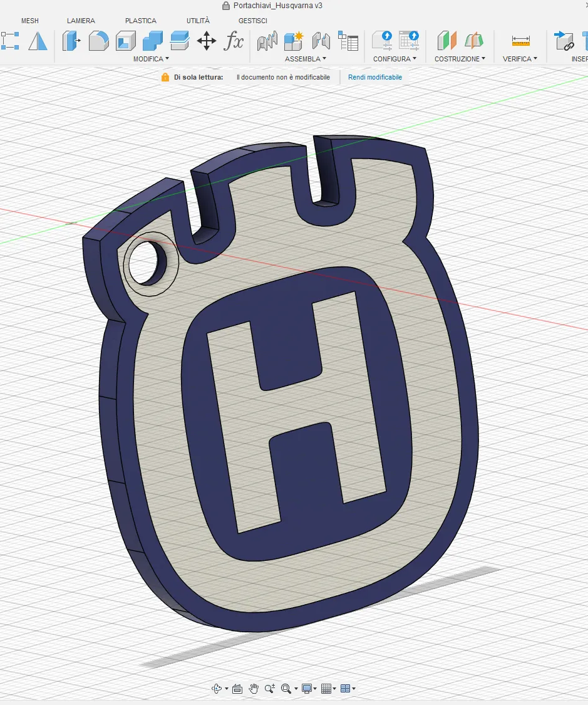Activate the Orbit navigation tool
The height and width of the screenshot is (705, 588).
217,688
